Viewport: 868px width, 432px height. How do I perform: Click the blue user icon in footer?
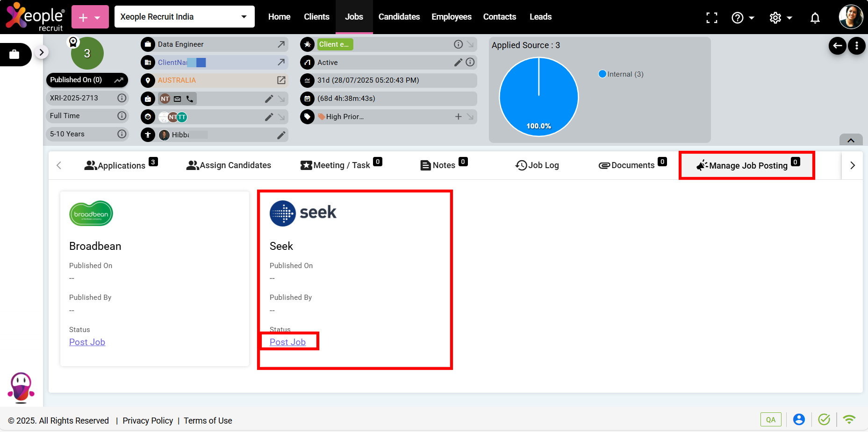(799, 419)
